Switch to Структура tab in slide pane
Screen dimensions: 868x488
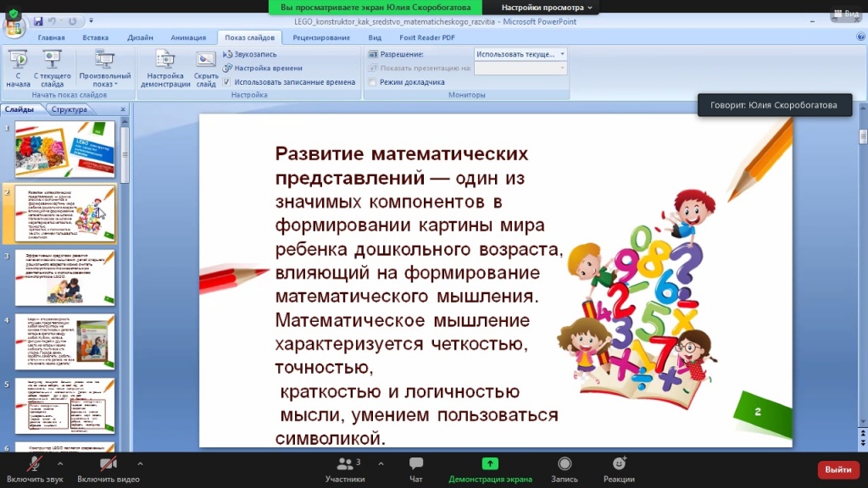click(x=69, y=109)
